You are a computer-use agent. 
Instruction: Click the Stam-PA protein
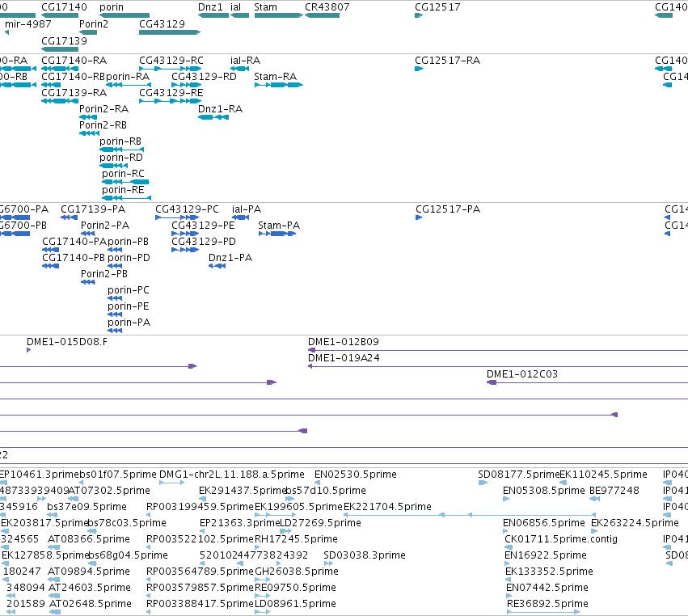coord(277,234)
